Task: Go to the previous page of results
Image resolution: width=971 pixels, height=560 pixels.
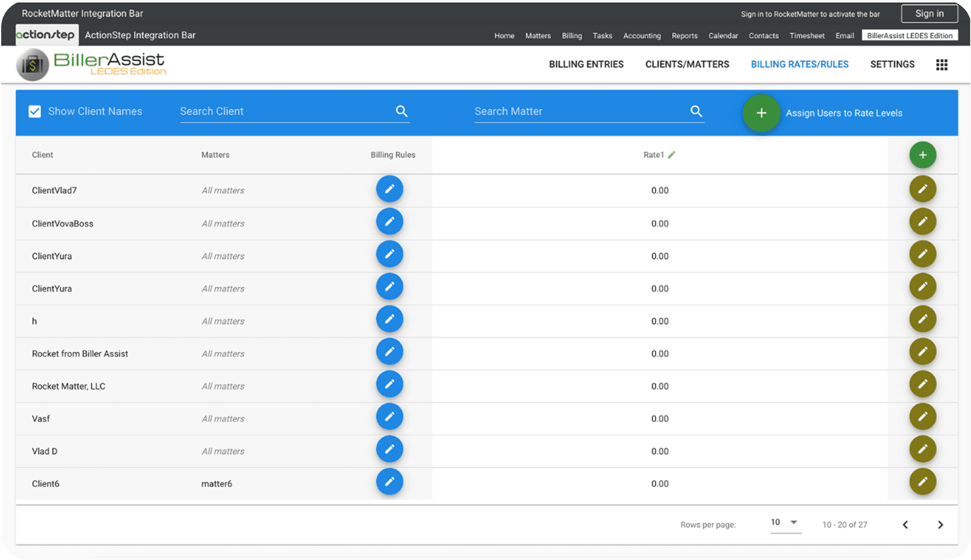Action: tap(905, 525)
